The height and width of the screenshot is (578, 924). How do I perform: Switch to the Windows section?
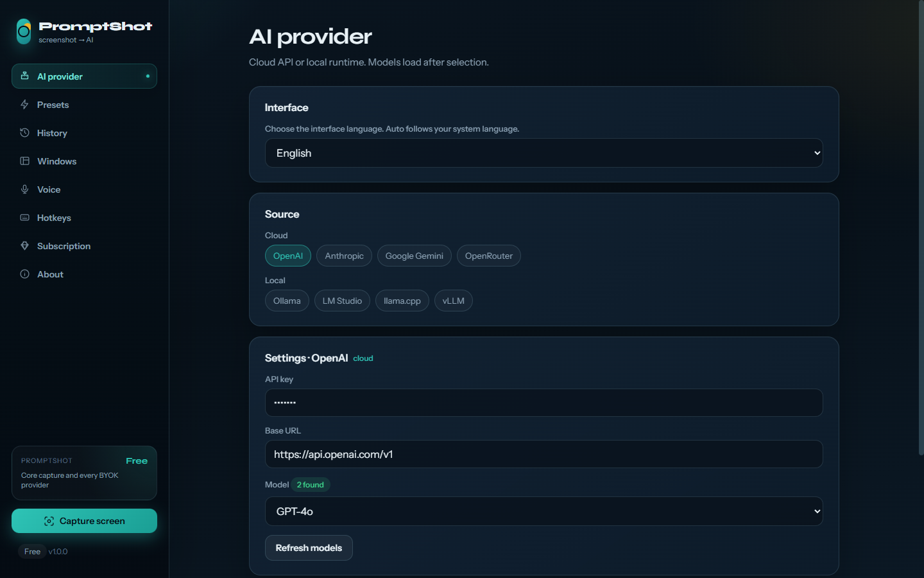pos(84,161)
